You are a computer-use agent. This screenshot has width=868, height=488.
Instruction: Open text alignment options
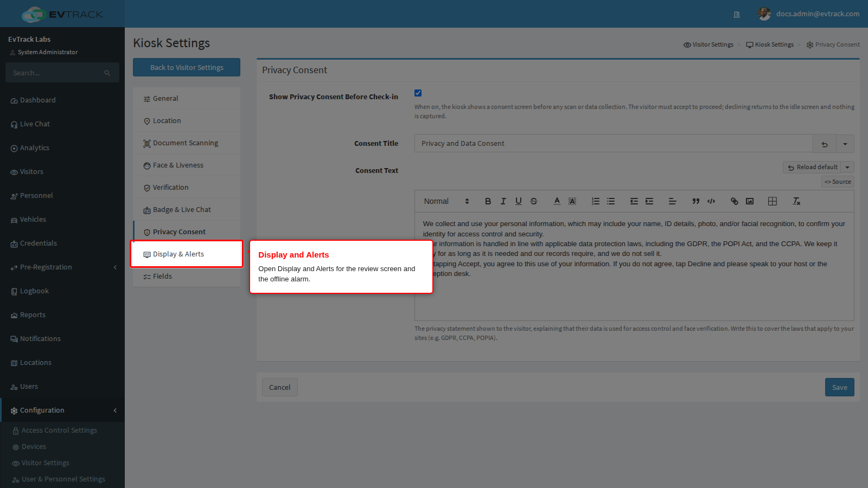tap(672, 201)
